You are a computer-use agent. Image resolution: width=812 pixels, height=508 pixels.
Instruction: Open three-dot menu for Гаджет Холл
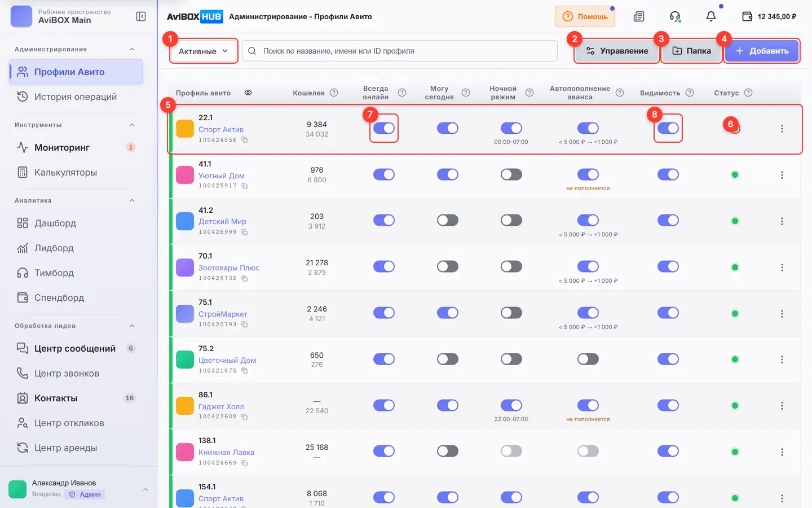pyautogui.click(x=782, y=406)
